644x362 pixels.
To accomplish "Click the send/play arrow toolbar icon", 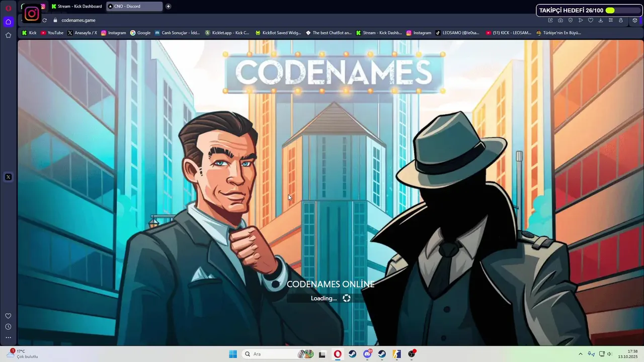I will point(581,20).
